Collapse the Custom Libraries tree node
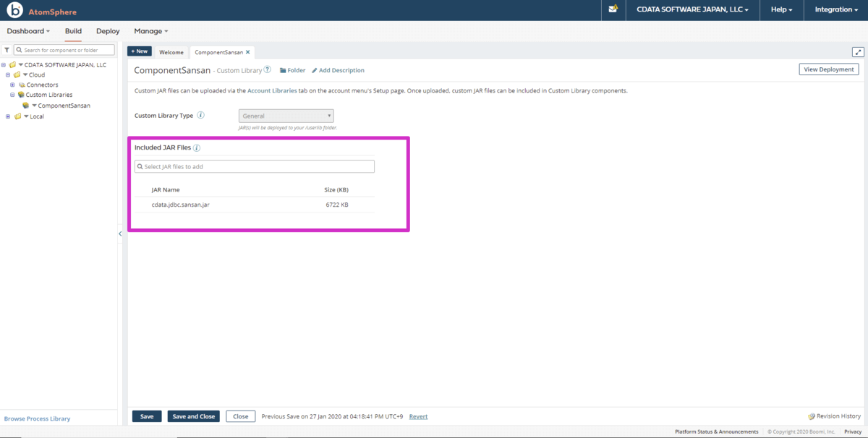Image resolution: width=868 pixels, height=438 pixels. [x=12, y=95]
